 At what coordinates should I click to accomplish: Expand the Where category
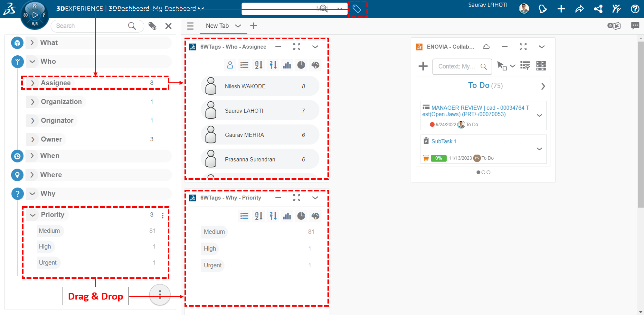tap(32, 175)
